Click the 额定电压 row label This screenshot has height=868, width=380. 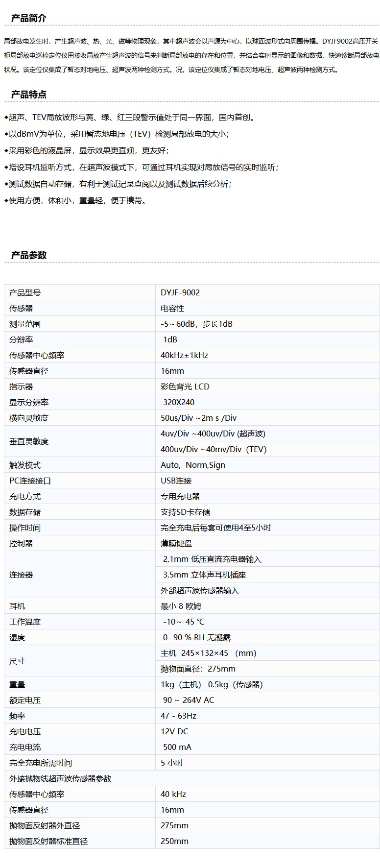[25, 700]
